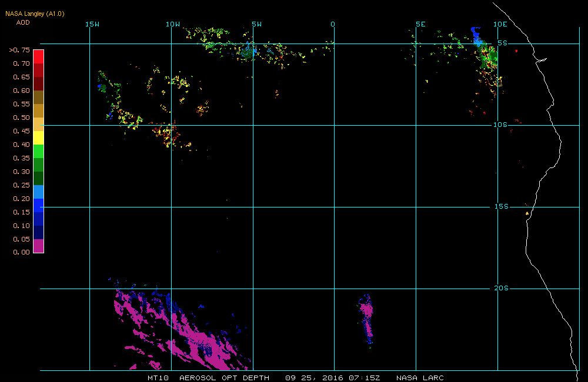Click the 0.50 legend value
Image resolution: width=588 pixels, height=382 pixels.
(21, 118)
